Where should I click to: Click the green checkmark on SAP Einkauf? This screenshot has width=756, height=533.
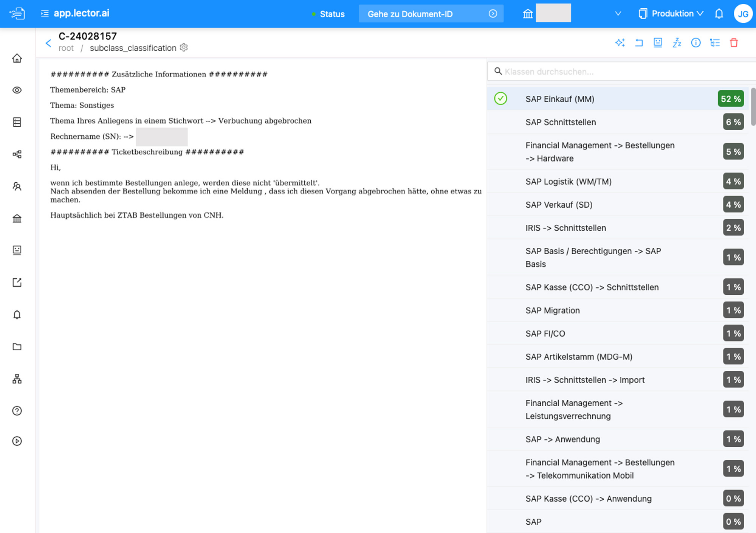[500, 99]
